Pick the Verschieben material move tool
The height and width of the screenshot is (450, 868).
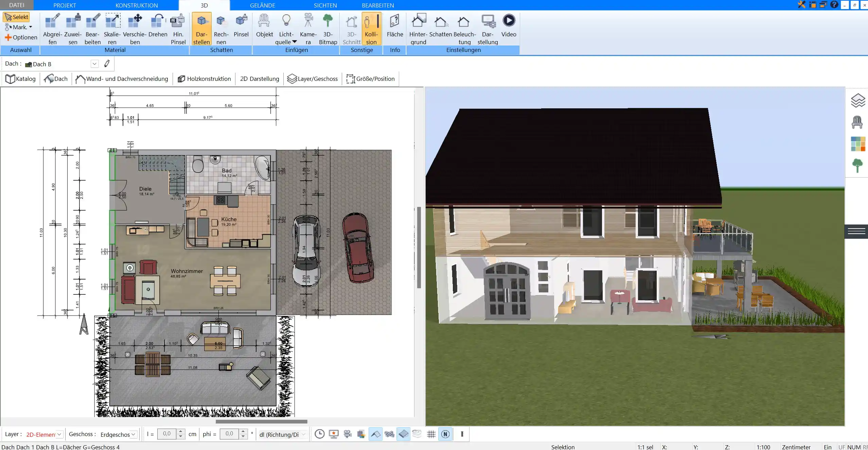click(x=135, y=29)
